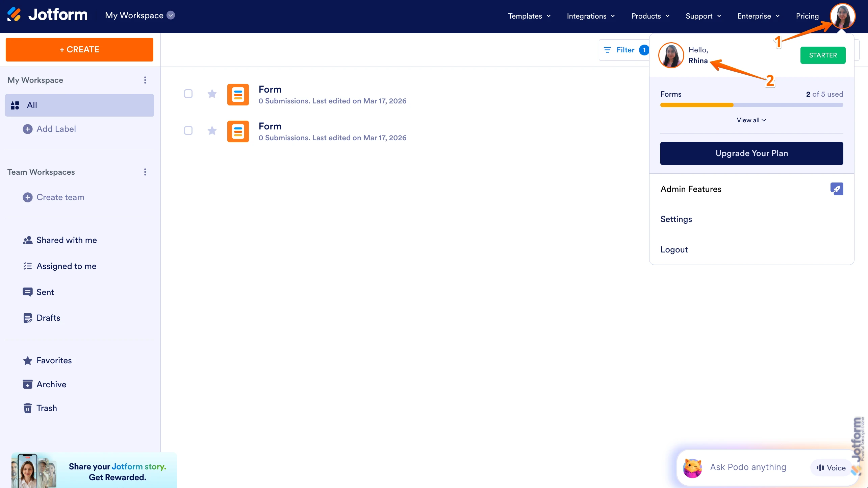The height and width of the screenshot is (488, 868).
Task: Click the Ask Podo anything input
Action: click(748, 467)
